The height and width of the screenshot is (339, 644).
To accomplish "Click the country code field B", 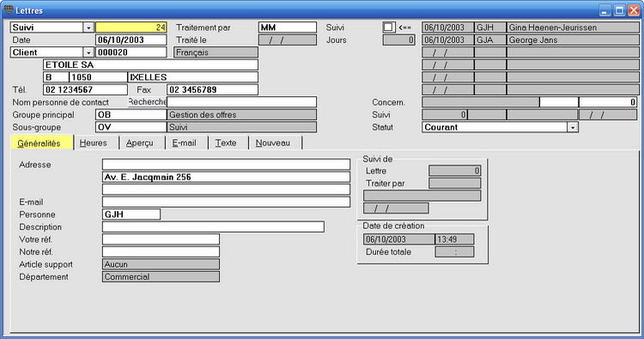I will click(56, 77).
